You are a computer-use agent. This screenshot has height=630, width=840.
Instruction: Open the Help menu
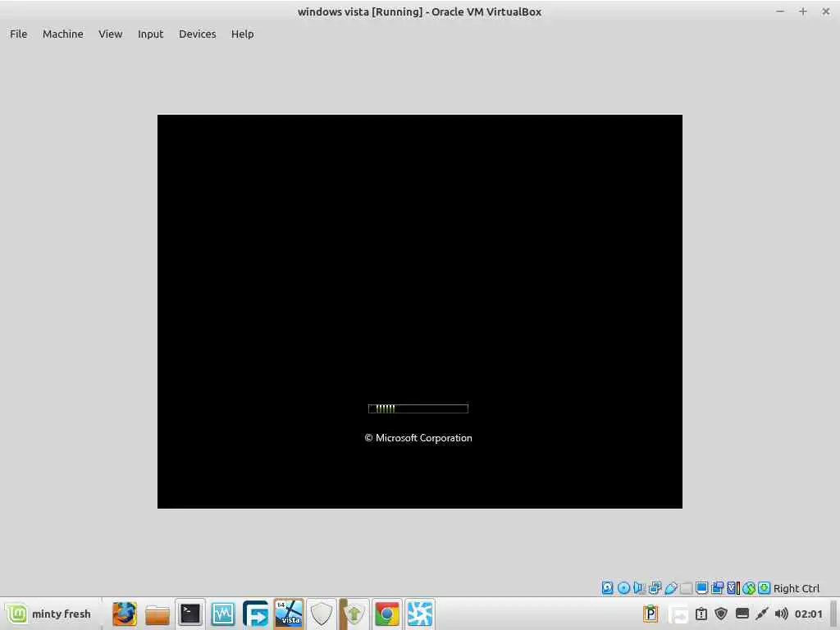pyautogui.click(x=242, y=34)
